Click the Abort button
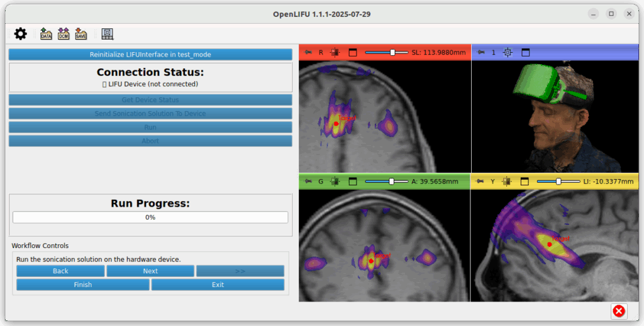The image size is (644, 326). click(150, 141)
